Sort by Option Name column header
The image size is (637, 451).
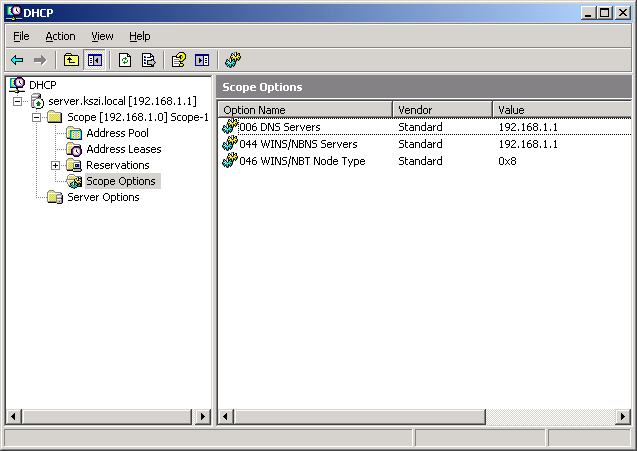pos(306,110)
